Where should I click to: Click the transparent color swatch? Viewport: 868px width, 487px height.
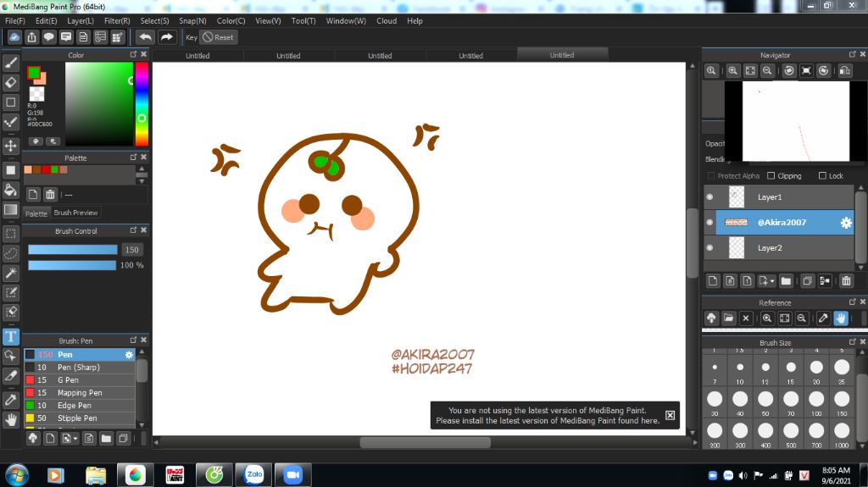coord(36,93)
